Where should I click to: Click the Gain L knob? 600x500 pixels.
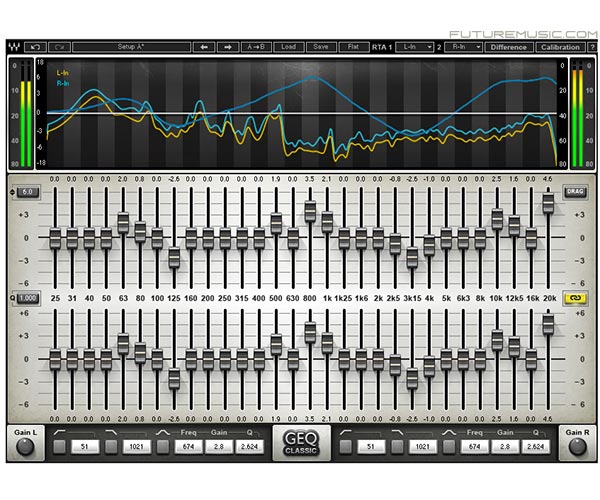25,446
